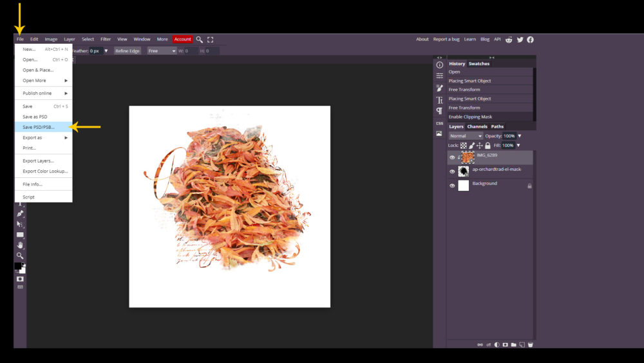Viewport: 644px width, 363px height.
Task: Open the Normal blend mode dropdown
Action: pos(466,136)
